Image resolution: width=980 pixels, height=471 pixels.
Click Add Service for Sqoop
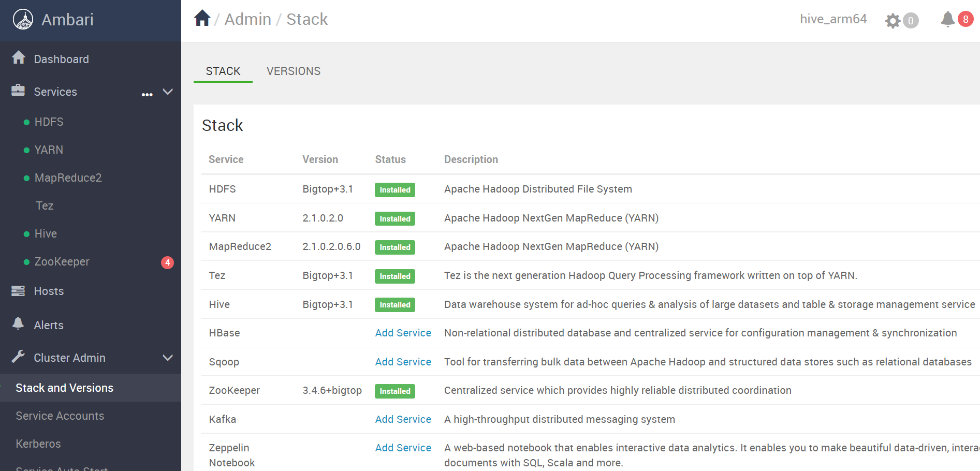point(403,362)
